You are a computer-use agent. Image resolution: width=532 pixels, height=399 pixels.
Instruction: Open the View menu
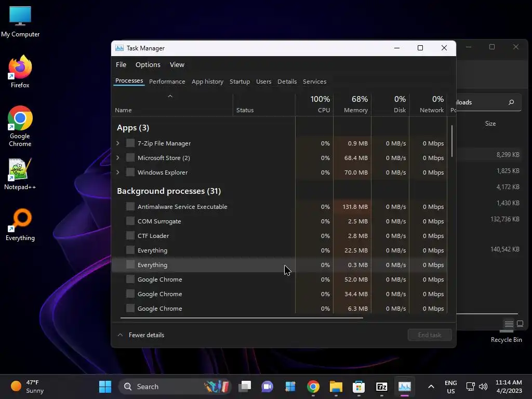pyautogui.click(x=177, y=64)
